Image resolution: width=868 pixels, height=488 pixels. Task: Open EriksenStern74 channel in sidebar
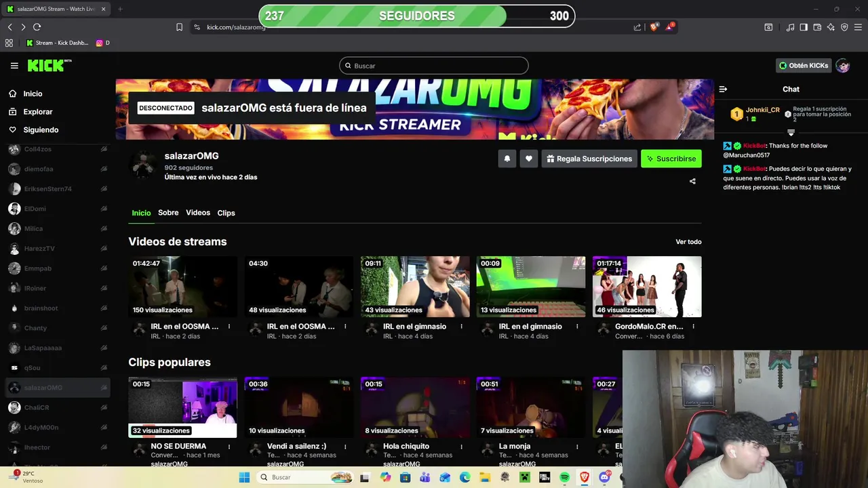pos(57,189)
